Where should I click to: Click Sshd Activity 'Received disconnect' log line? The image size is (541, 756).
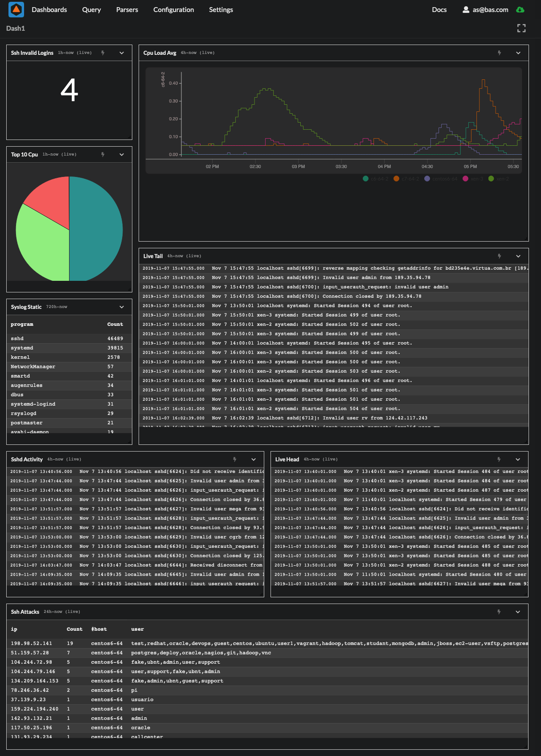tap(135, 565)
